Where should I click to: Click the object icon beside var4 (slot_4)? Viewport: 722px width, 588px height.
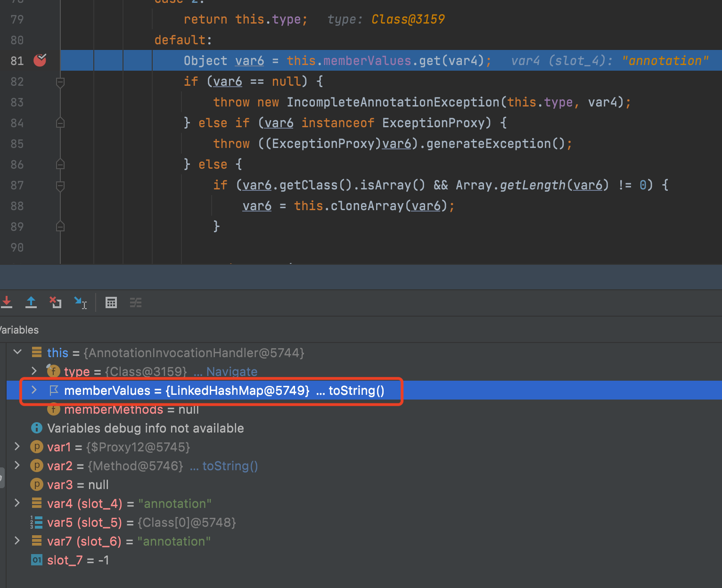click(37, 503)
